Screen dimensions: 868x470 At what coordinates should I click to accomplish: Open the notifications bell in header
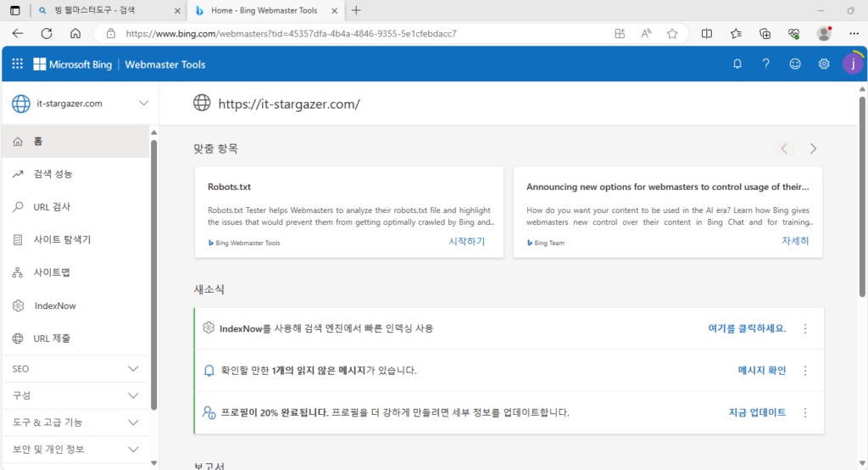click(737, 64)
